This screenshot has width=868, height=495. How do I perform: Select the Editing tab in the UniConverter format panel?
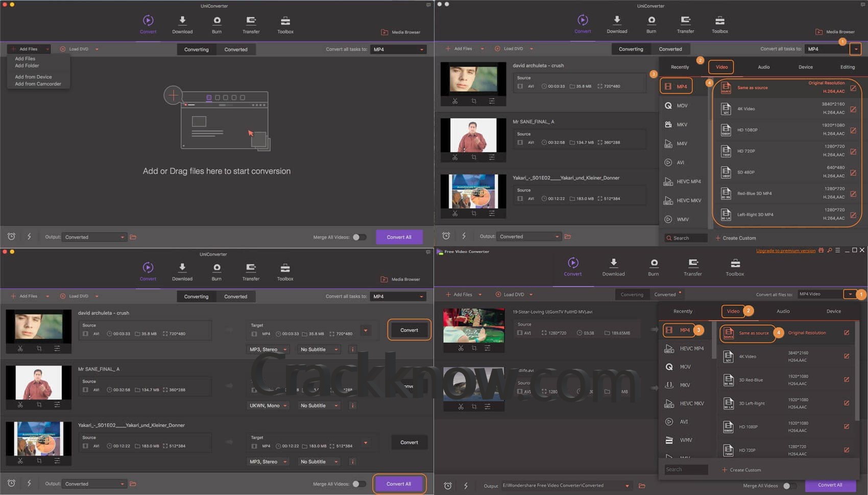847,67
